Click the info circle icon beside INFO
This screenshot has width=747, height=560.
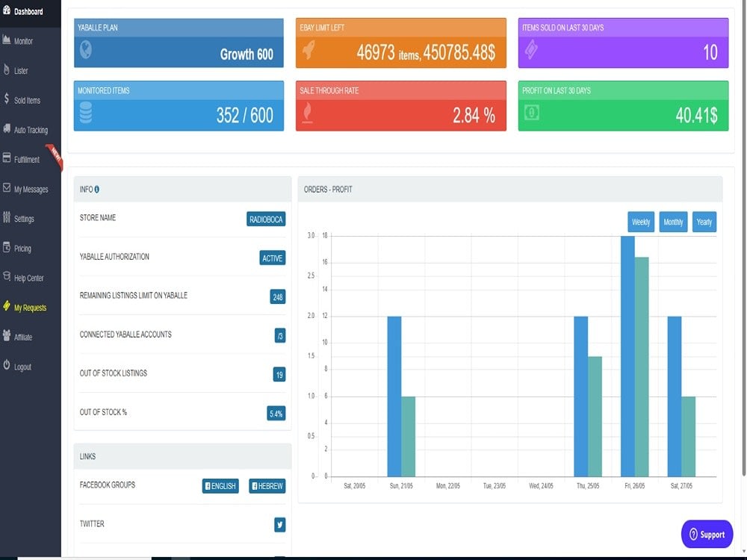[x=96, y=190]
